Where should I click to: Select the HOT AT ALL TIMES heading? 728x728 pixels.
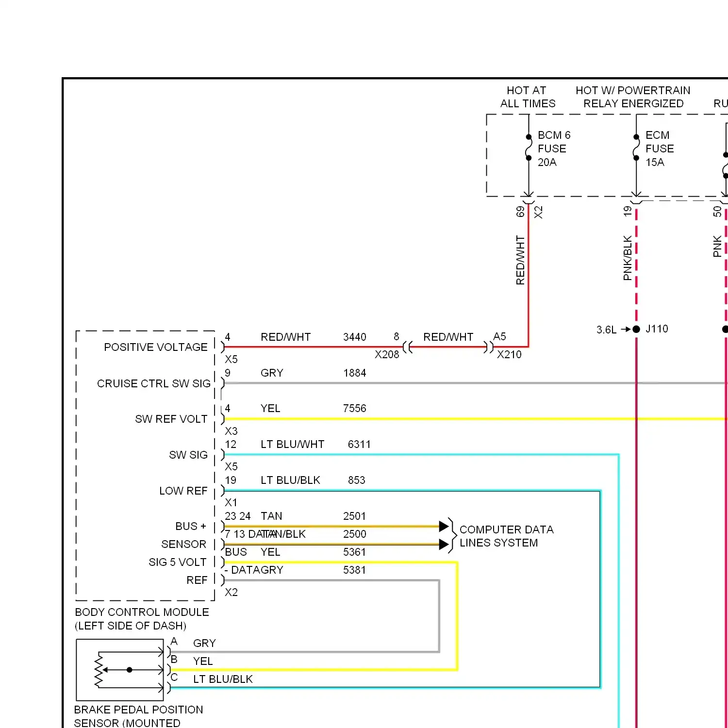(x=528, y=97)
